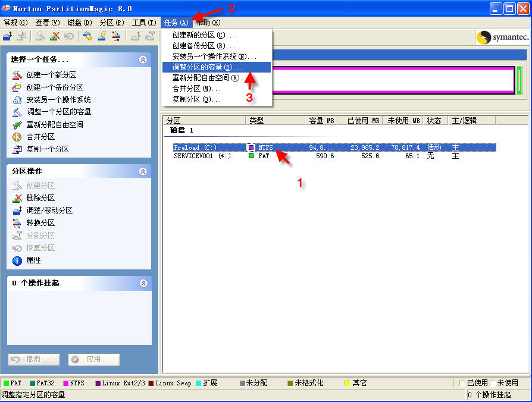Click the 任务(A) menu
Viewport: 532px width, 402px height.
(176, 23)
